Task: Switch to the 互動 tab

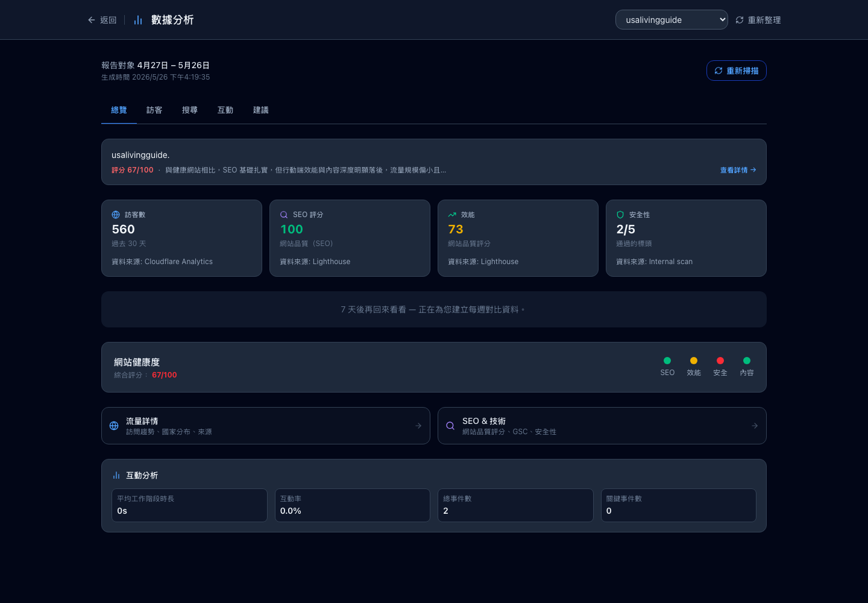Action: click(x=225, y=110)
